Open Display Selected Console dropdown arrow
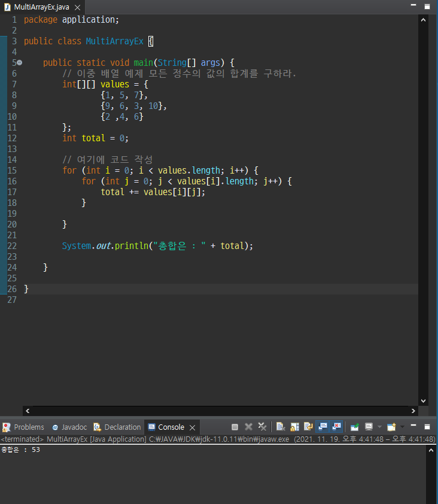The height and width of the screenshot is (504, 438). pos(379,427)
